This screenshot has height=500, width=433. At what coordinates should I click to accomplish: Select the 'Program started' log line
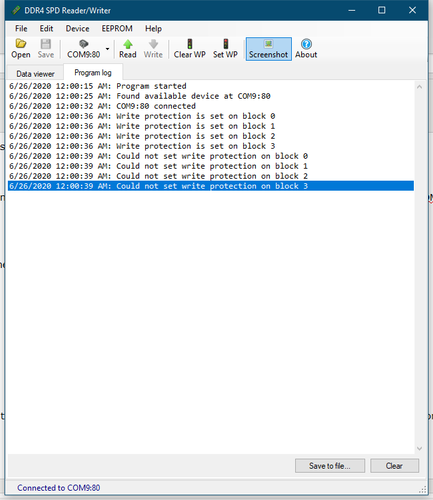[x=211, y=86]
